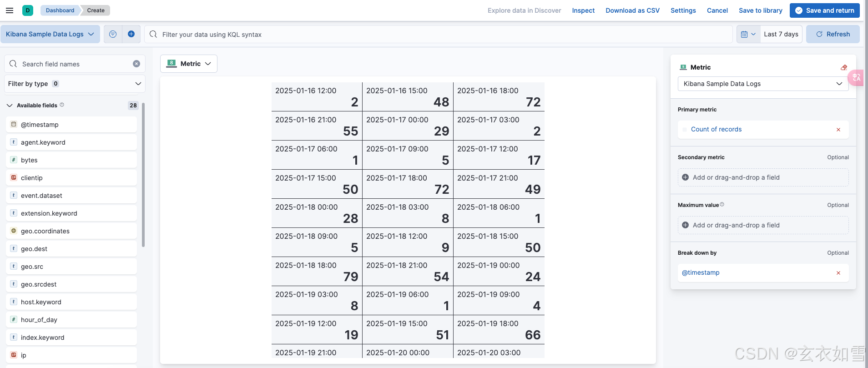Go to Dashboard breadcrumb
This screenshot has width=868, height=368.
(x=60, y=10)
